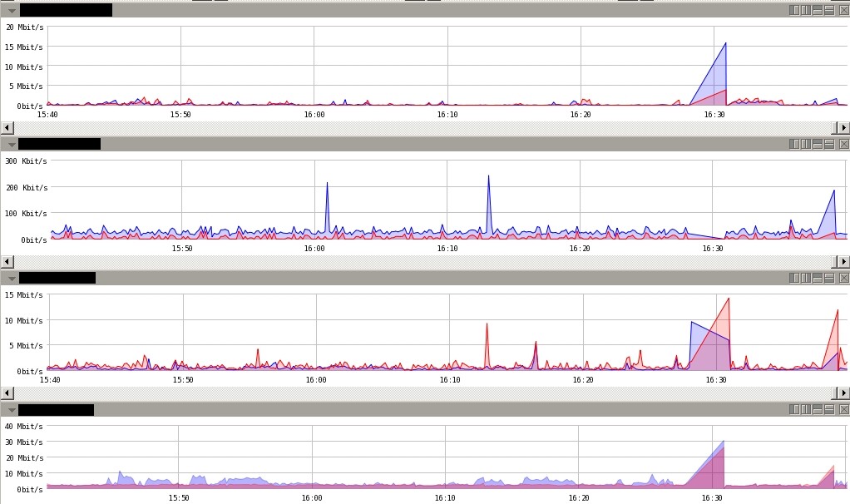Click left scroll arrow under the 20 Mbit/s graph

7,128
